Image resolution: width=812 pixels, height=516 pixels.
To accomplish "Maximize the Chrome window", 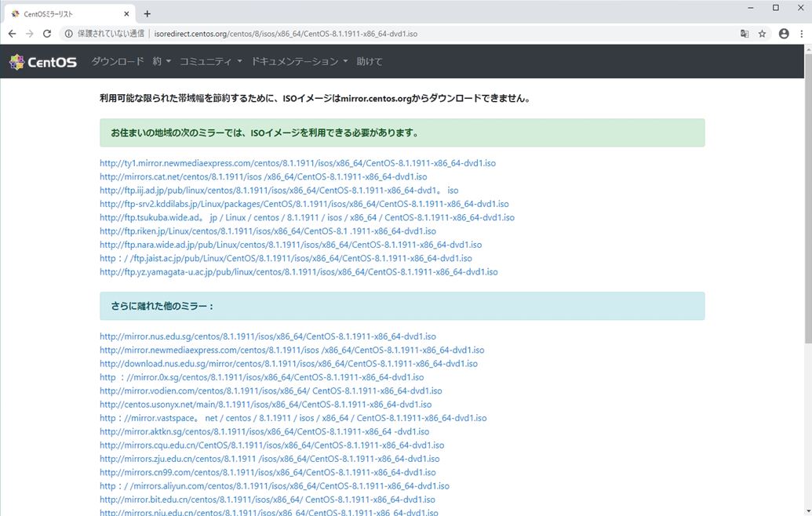I will (x=776, y=8).
